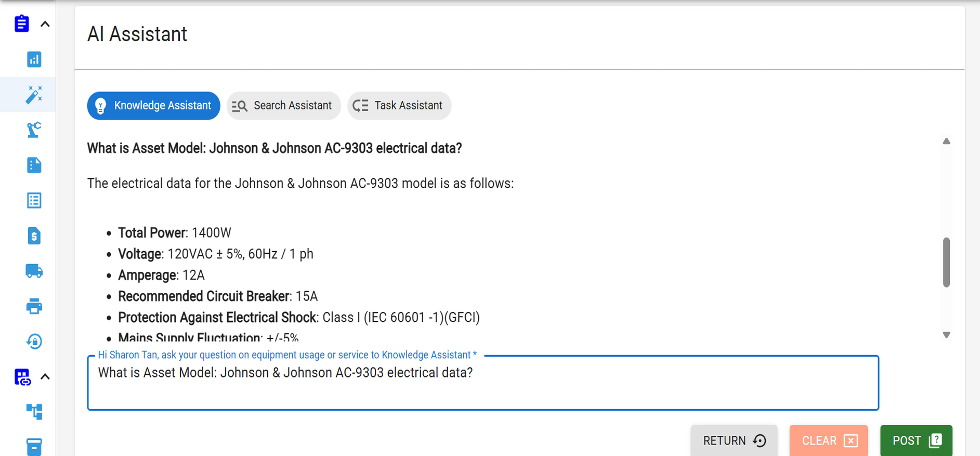Click the POST button
The width and height of the screenshot is (980, 456).
tap(916, 441)
